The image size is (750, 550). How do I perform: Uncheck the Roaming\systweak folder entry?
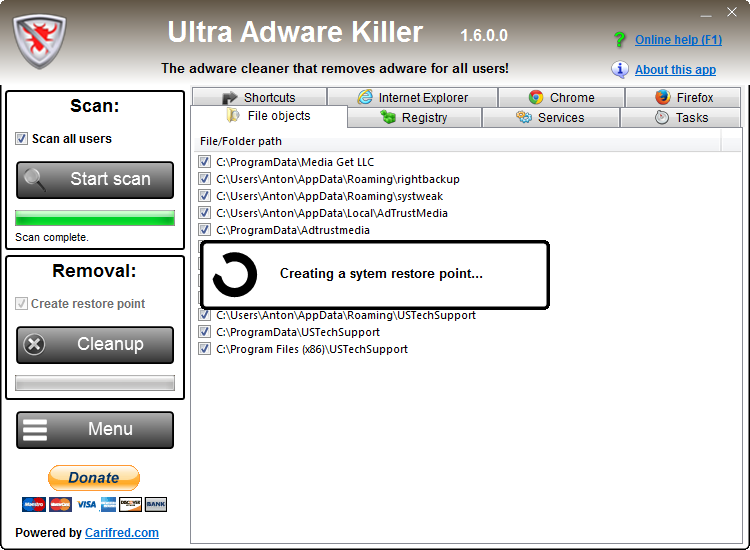pos(204,196)
